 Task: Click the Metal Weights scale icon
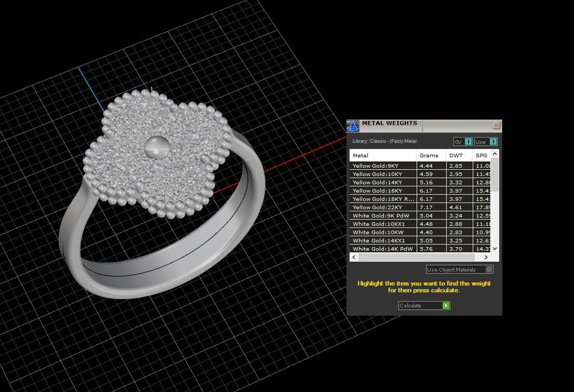353,126
